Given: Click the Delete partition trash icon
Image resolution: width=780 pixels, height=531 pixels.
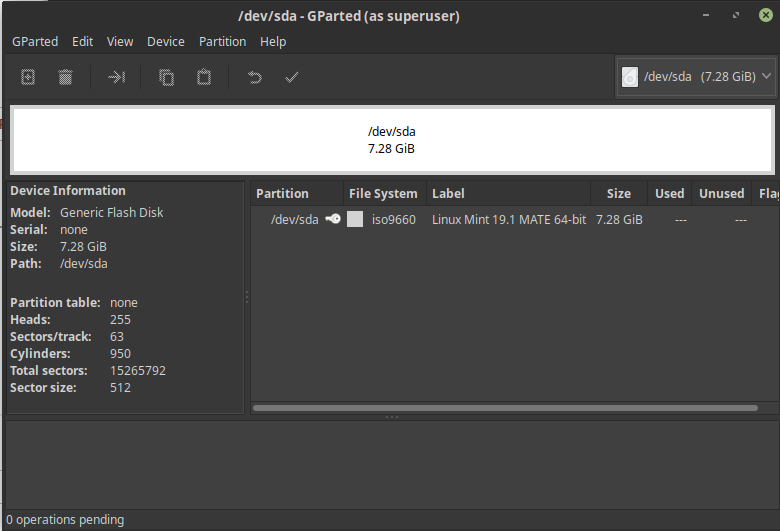Looking at the screenshot, I should [65, 77].
